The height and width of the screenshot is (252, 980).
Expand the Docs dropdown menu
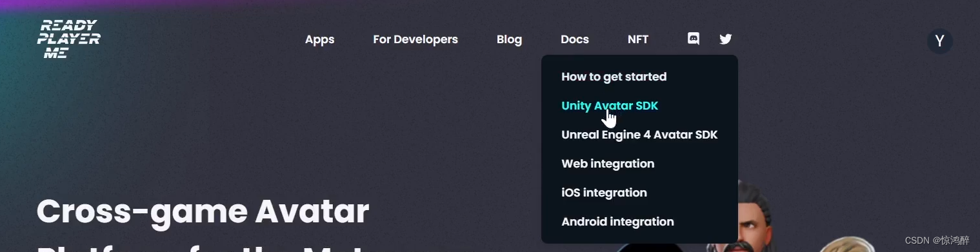tap(575, 39)
